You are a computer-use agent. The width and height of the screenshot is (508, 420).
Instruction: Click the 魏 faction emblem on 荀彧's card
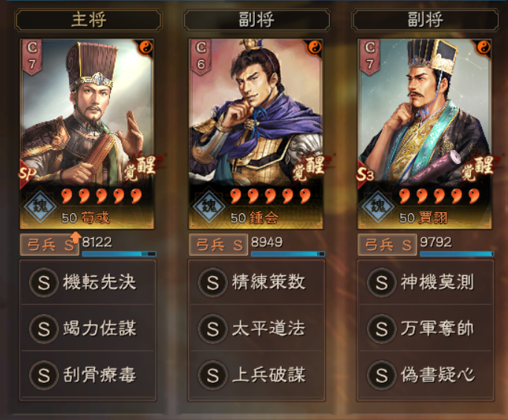[41, 206]
